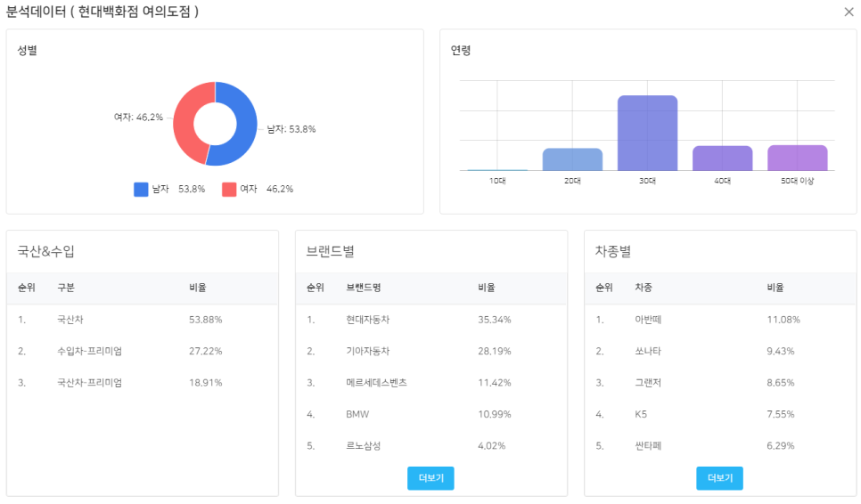Click the 9.43% model ratio
861x504 pixels.
point(780,352)
